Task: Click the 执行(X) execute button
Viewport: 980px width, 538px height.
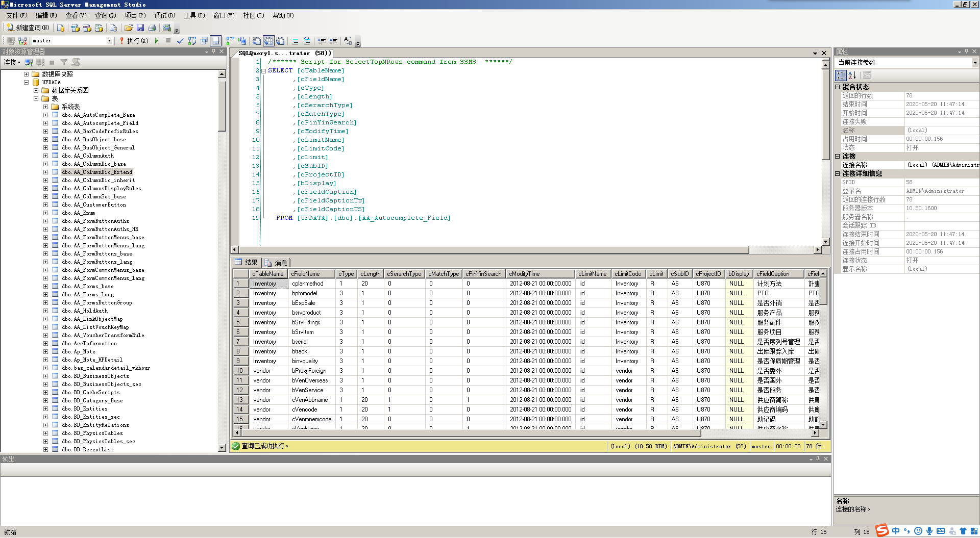Action: click(134, 41)
